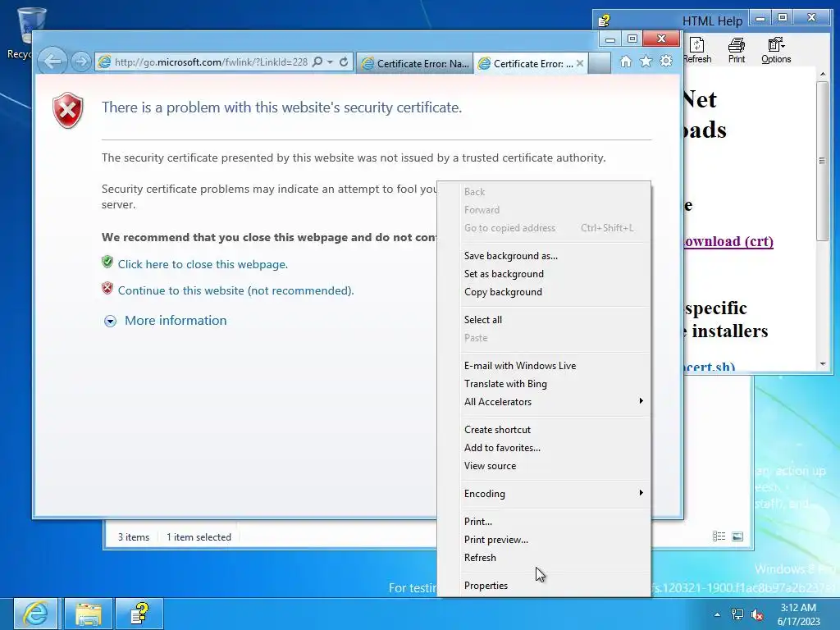Click the 1 item selected status text
Viewport: 840px width, 630px height.
tap(199, 537)
